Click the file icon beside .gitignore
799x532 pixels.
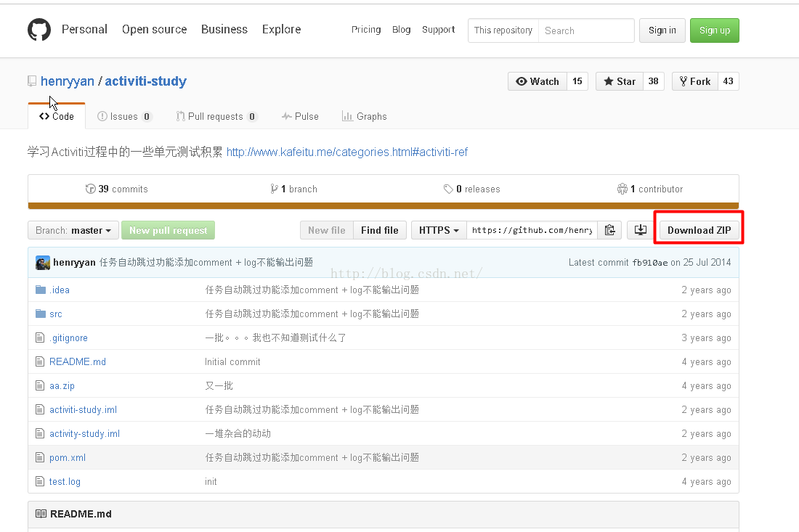click(40, 337)
